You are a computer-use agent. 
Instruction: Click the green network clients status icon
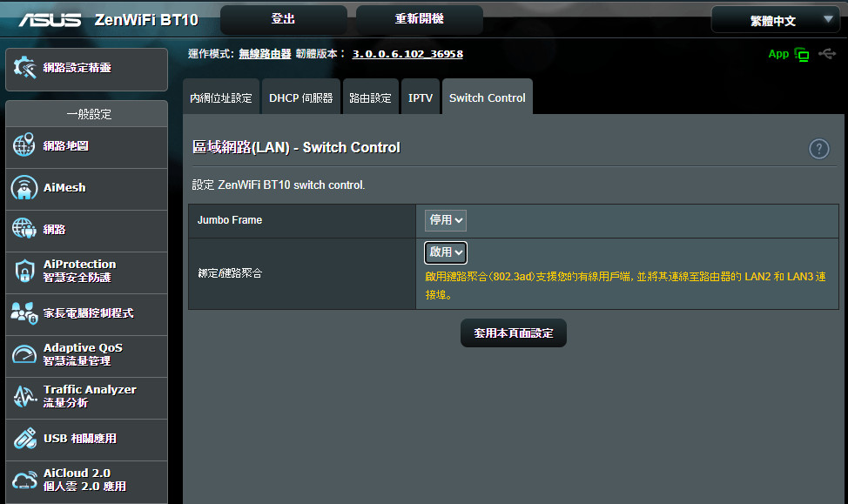coord(802,54)
